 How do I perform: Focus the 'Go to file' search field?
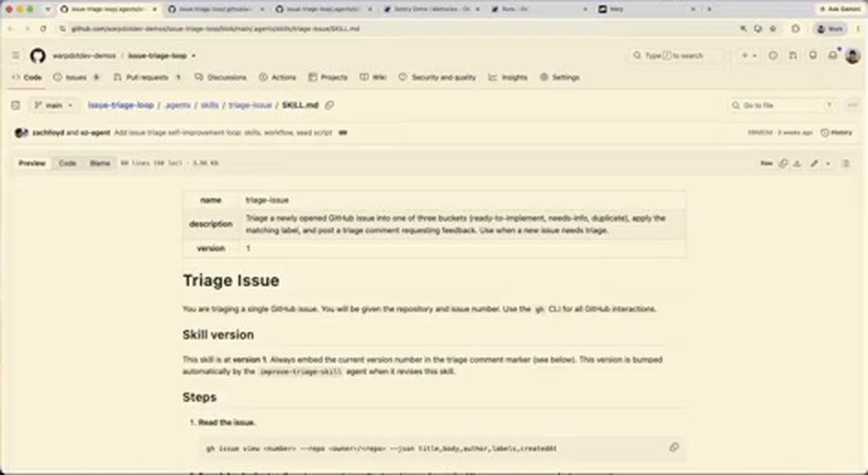(783, 105)
